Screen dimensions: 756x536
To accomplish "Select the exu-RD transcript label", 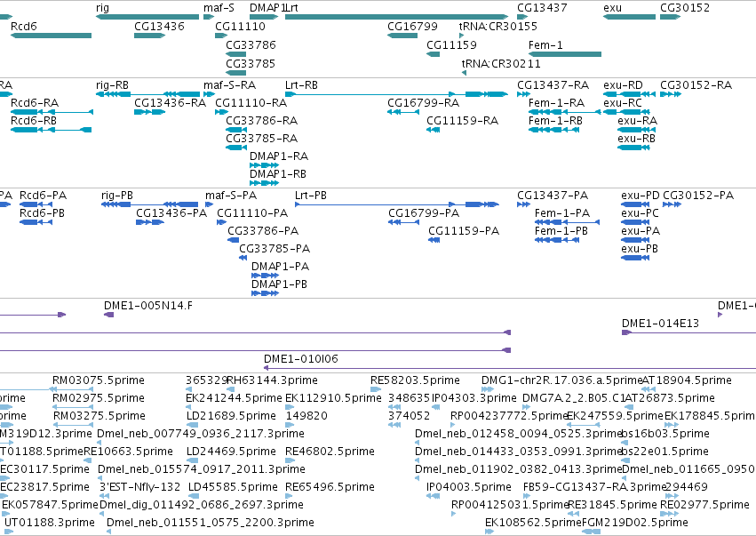I will click(623, 85).
